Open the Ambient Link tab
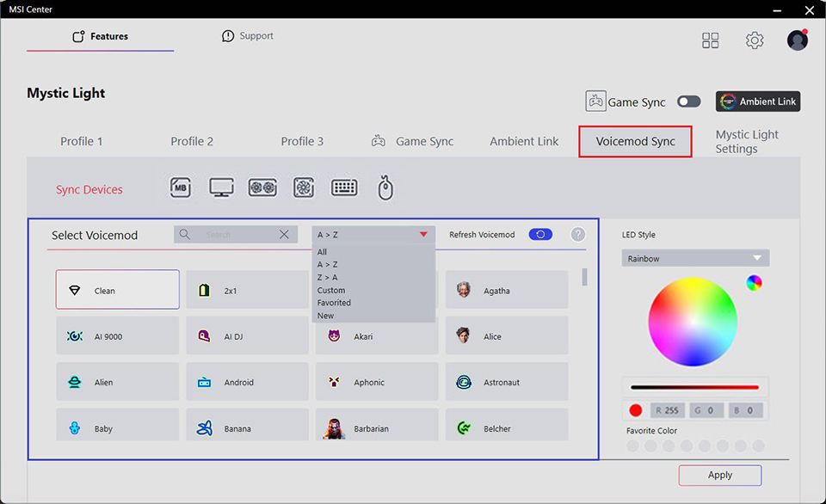Viewport: 826px width, 504px height. pos(524,141)
